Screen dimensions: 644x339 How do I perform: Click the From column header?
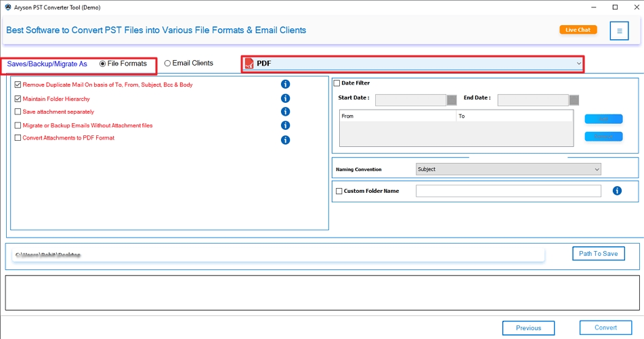398,116
